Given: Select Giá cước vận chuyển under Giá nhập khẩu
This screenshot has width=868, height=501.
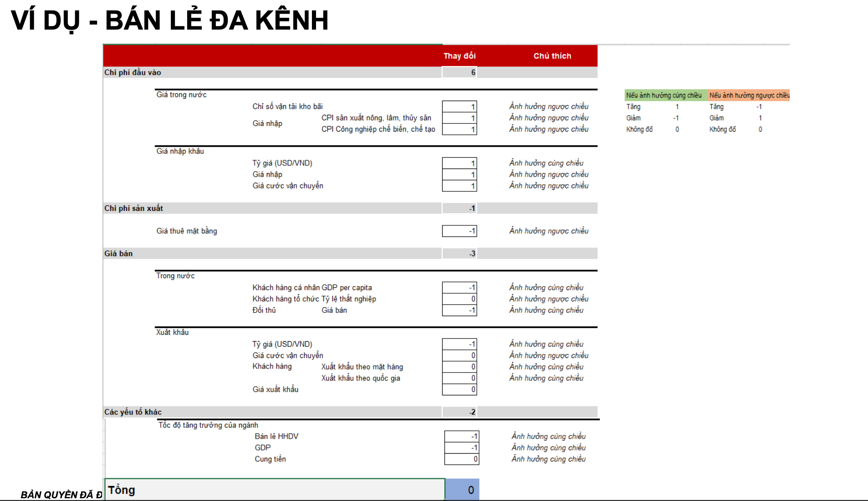Looking at the screenshot, I should (x=288, y=186).
